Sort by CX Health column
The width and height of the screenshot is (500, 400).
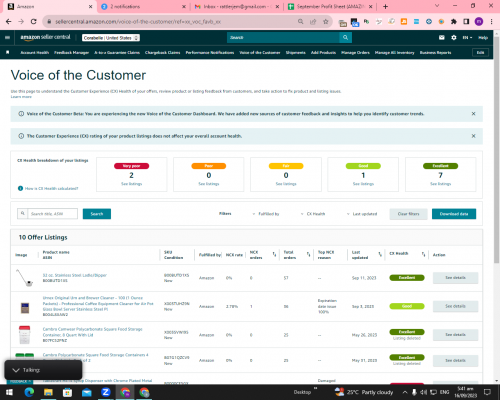[423, 255]
